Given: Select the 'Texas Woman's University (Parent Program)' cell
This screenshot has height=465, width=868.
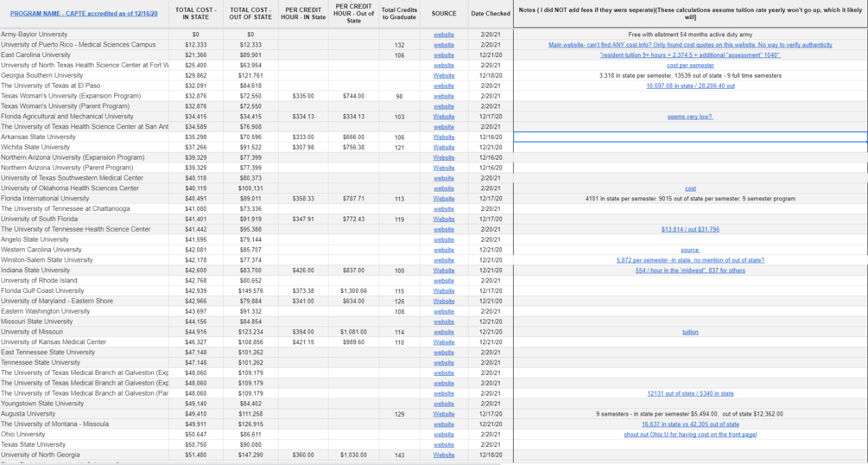Looking at the screenshot, I should point(84,106).
